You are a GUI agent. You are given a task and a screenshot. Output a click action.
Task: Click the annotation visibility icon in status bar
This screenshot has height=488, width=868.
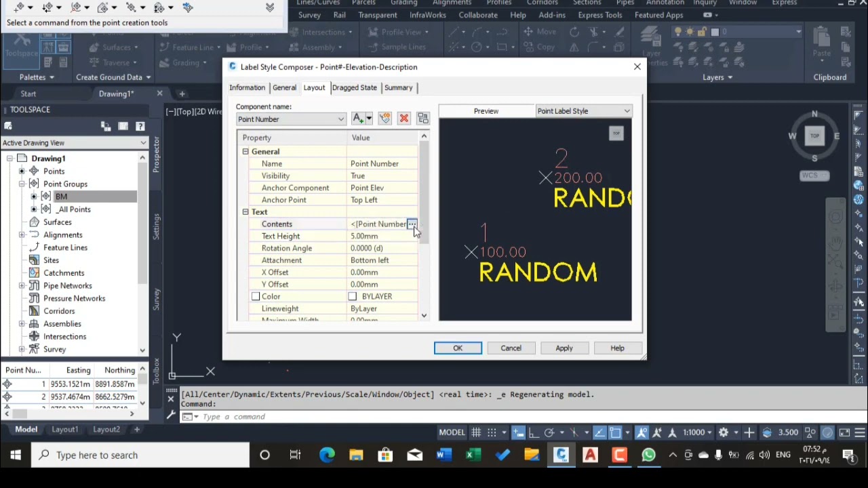pos(642,432)
